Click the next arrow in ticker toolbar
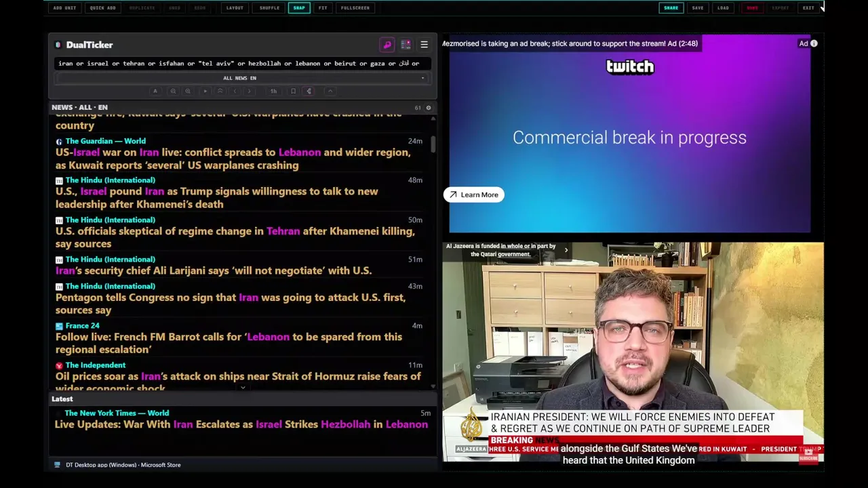868x488 pixels. coord(249,91)
